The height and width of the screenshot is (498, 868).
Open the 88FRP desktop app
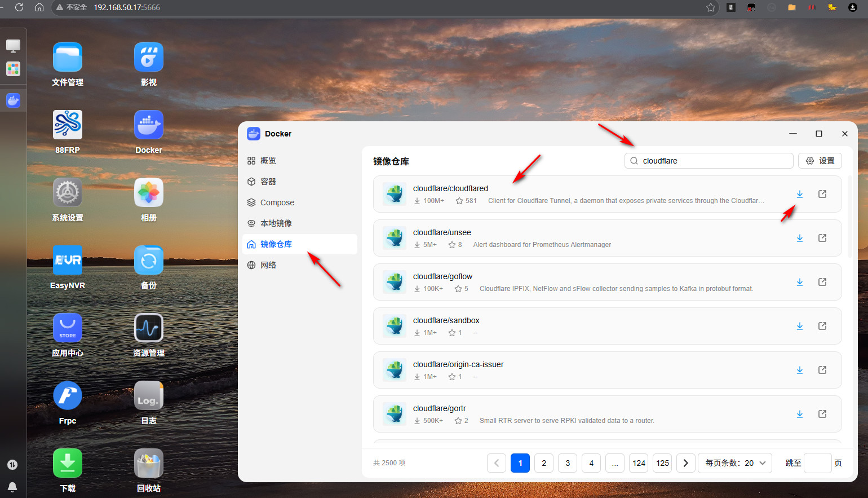(x=68, y=125)
